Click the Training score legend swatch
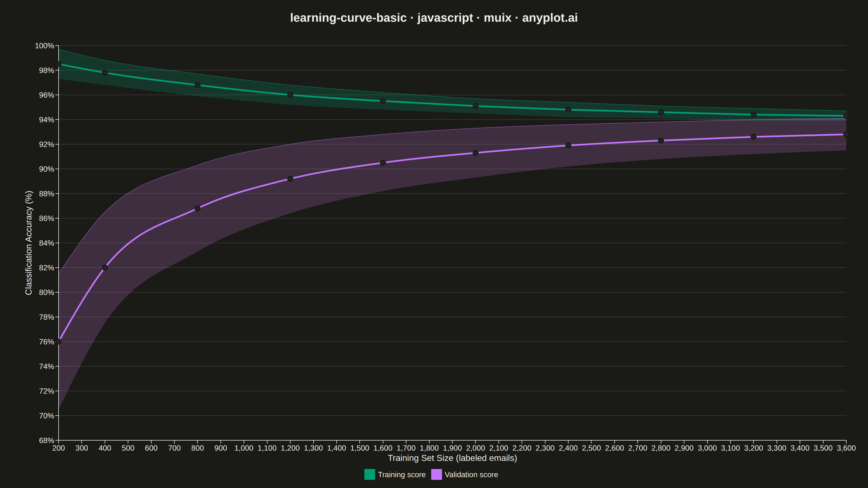 [x=370, y=474]
